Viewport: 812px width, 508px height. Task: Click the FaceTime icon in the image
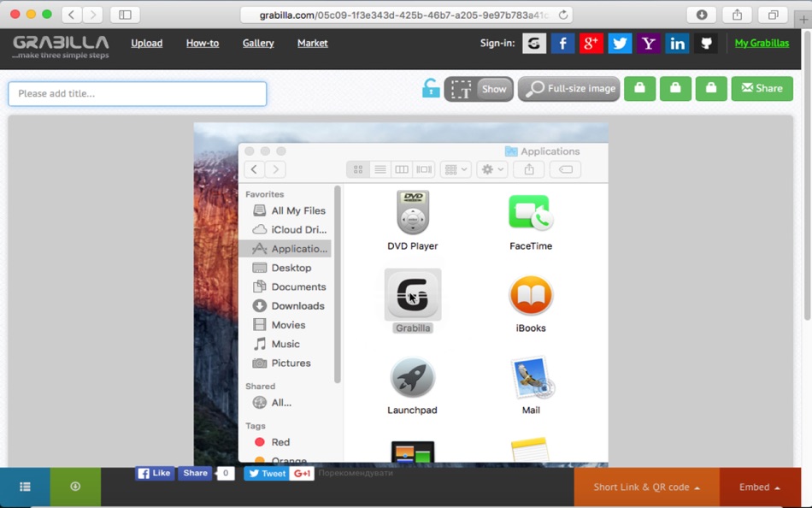(x=530, y=213)
